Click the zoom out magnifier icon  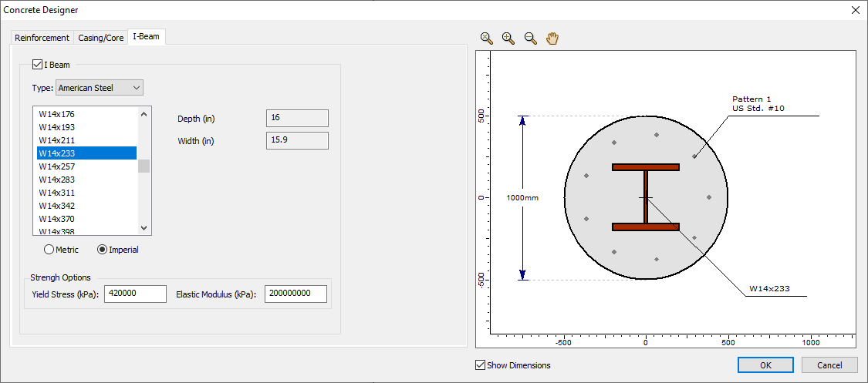click(x=530, y=38)
